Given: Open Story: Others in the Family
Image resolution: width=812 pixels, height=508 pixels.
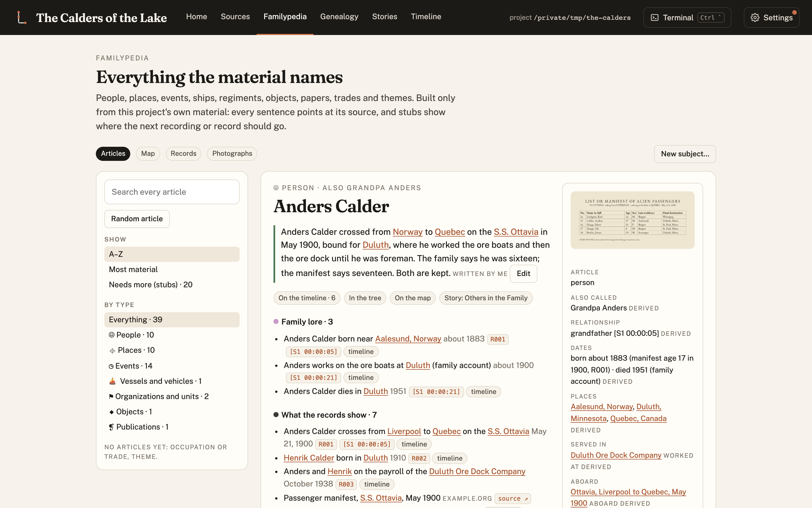Looking at the screenshot, I should tap(486, 298).
